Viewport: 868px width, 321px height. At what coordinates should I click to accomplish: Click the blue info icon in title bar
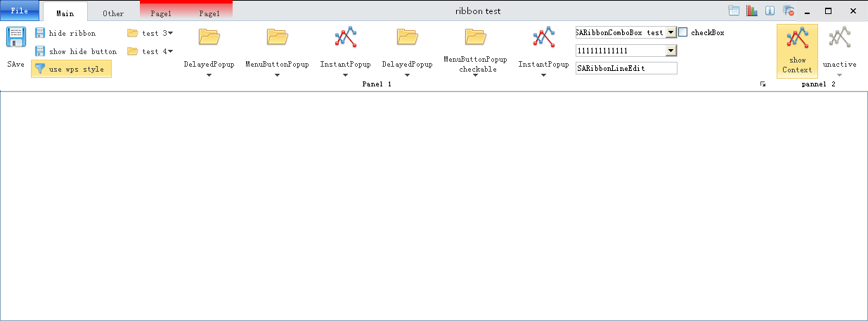(770, 11)
